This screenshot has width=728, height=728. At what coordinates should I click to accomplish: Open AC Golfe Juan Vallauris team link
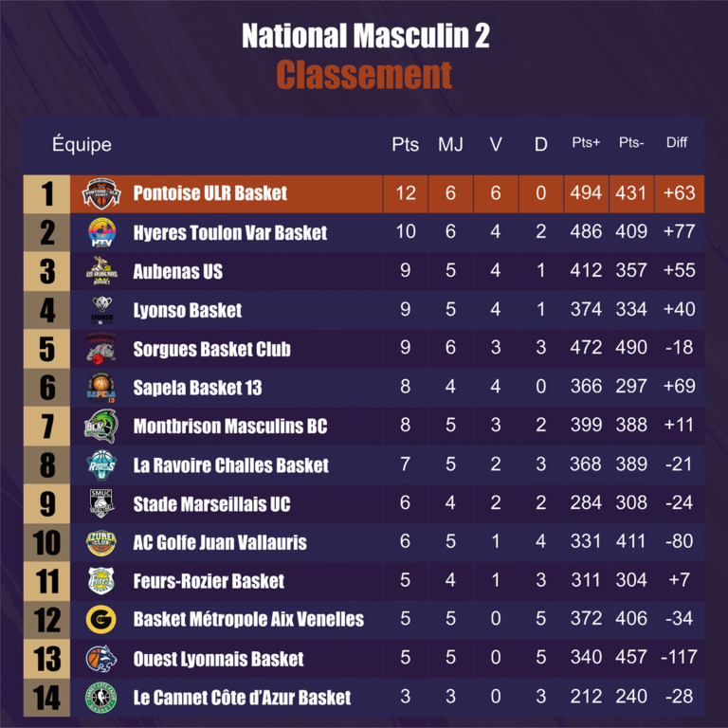coord(220,543)
